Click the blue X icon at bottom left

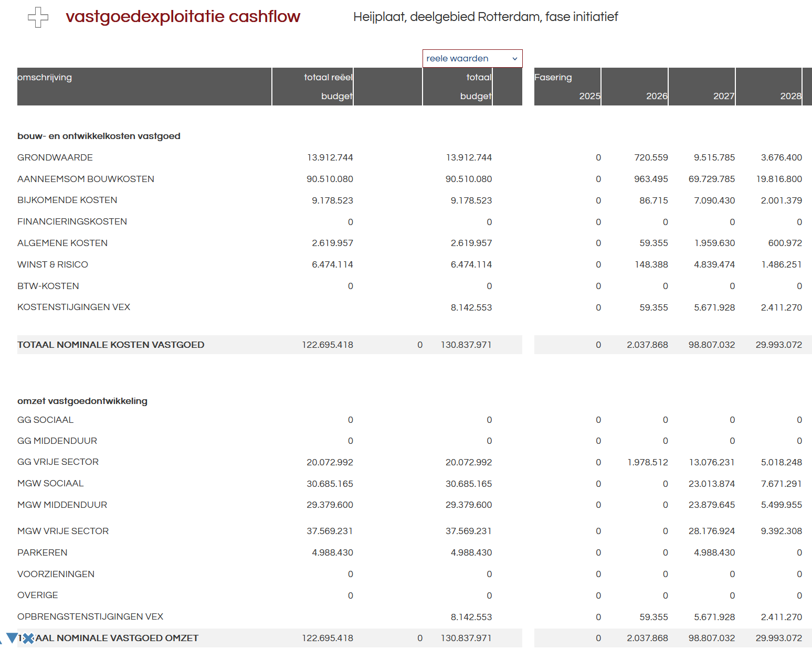[28, 638]
